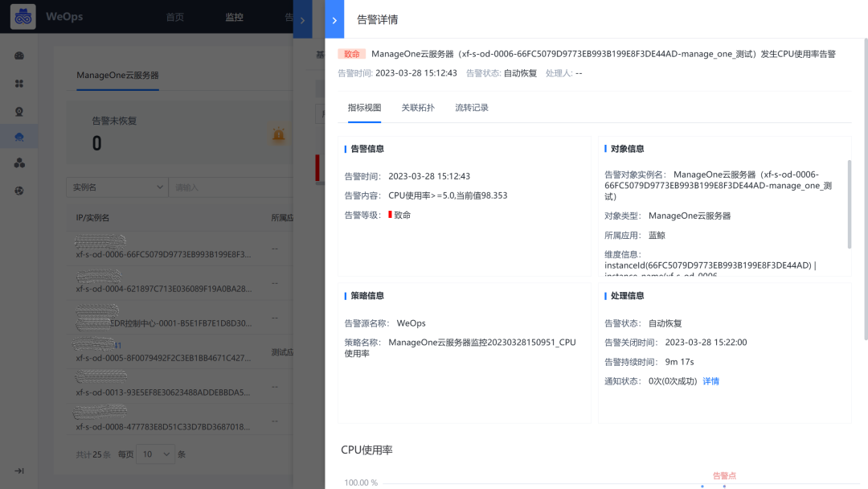
Task: Open the 实例名 filter dropdown
Action: [x=117, y=187]
